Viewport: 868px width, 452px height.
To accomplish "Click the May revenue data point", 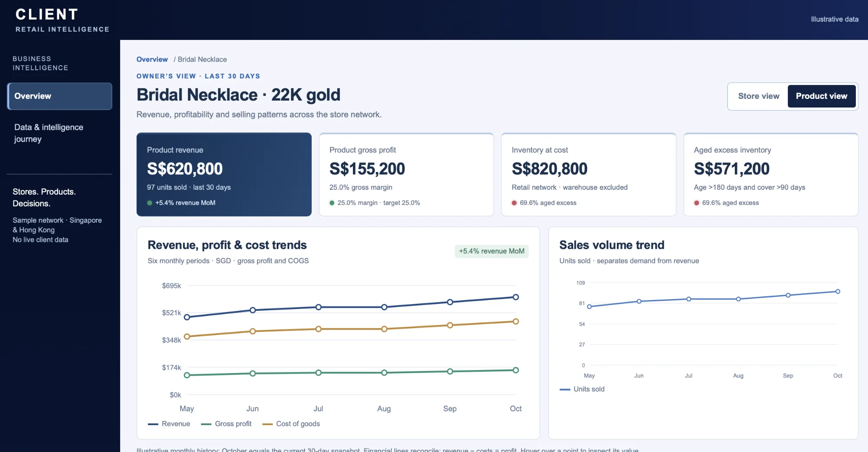I will (187, 317).
